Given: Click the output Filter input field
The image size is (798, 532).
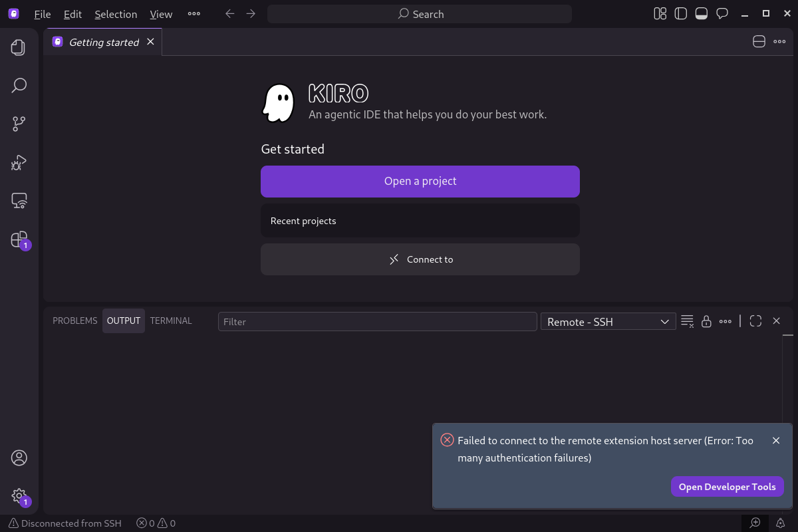Looking at the screenshot, I should click(377, 321).
